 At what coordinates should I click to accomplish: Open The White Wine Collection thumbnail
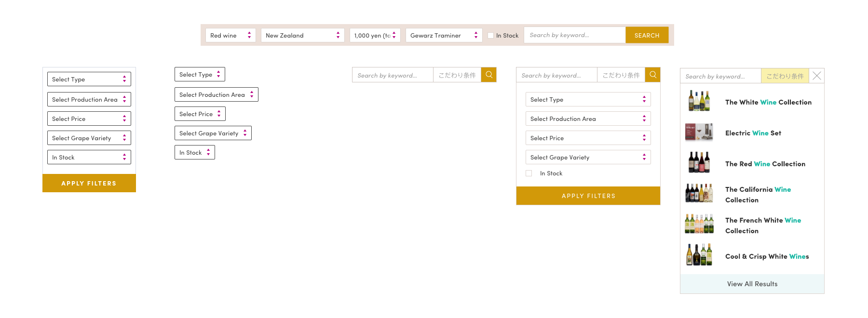pos(699,101)
